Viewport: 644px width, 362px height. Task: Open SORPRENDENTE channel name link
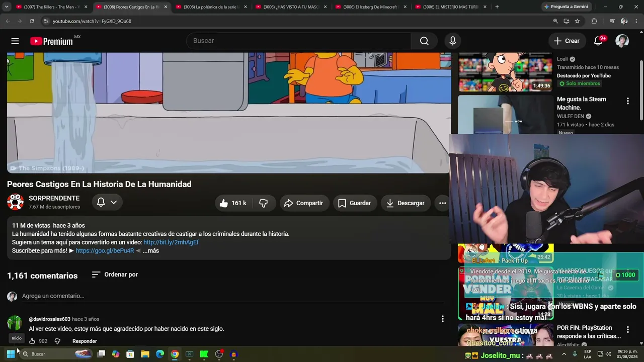[54, 199]
